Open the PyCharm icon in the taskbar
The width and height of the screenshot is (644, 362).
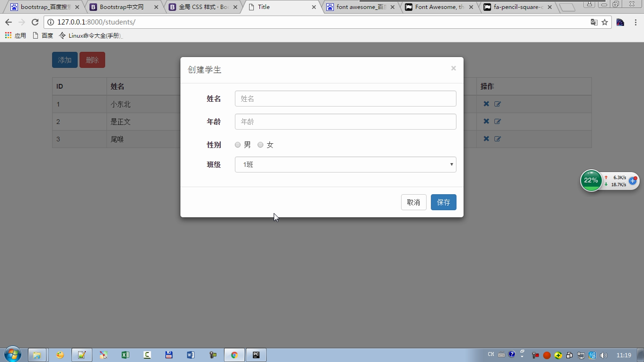pos(256,355)
